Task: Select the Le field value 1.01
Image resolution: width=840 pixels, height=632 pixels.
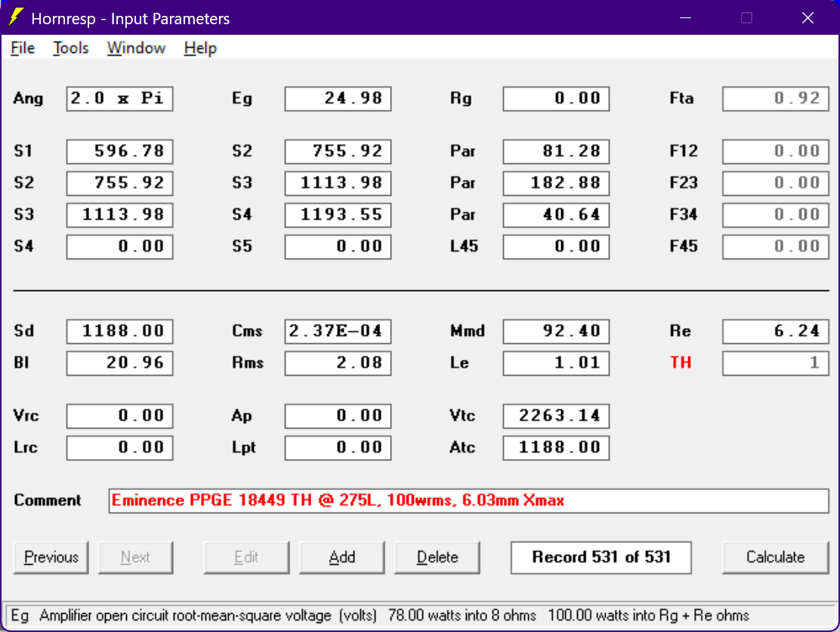Action: (x=556, y=363)
